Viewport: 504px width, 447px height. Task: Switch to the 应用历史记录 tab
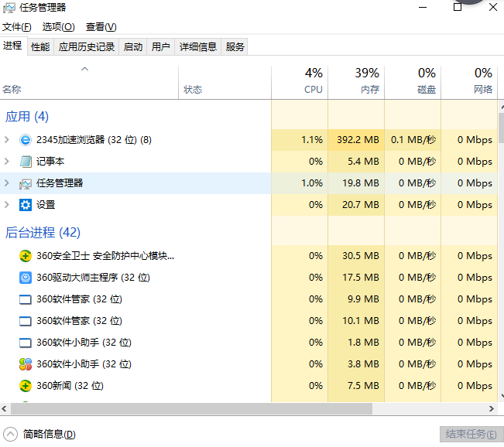(87, 47)
